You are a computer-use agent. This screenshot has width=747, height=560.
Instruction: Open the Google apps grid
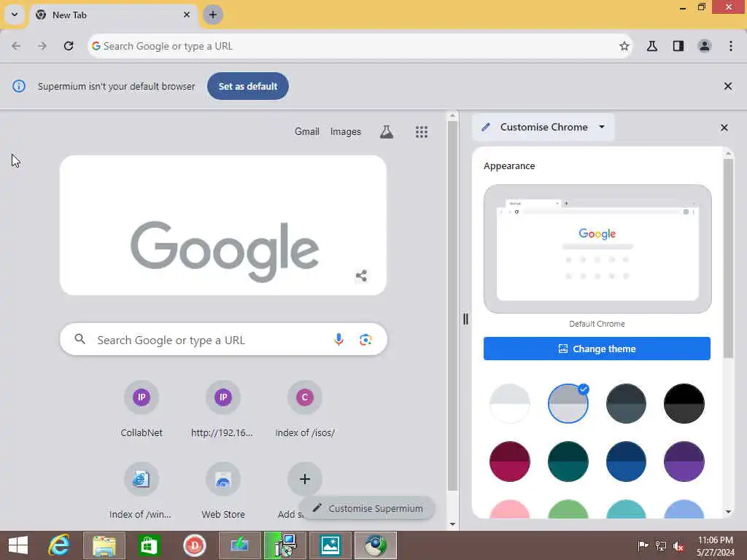click(422, 132)
